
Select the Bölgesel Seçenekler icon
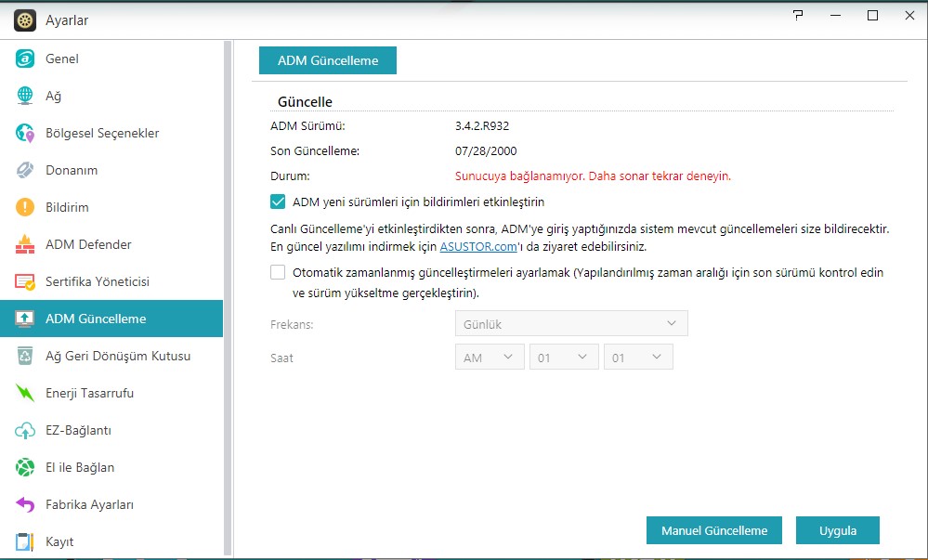26,133
